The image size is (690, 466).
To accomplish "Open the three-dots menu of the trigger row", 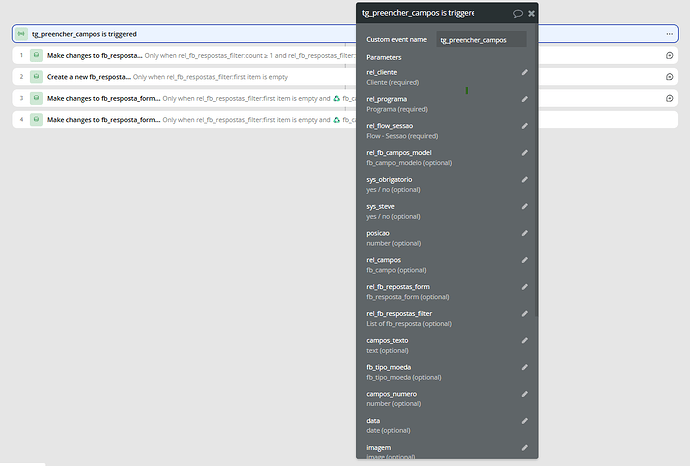I will (x=669, y=34).
